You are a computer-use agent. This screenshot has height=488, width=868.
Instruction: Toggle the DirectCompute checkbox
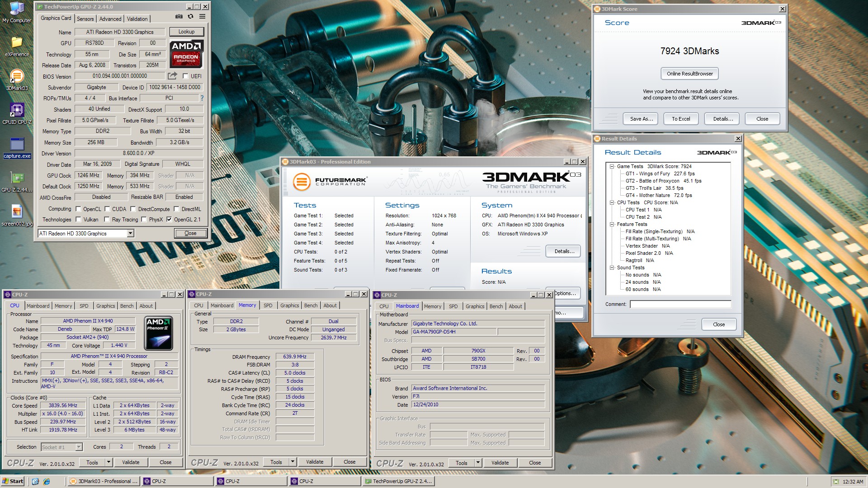coord(133,209)
